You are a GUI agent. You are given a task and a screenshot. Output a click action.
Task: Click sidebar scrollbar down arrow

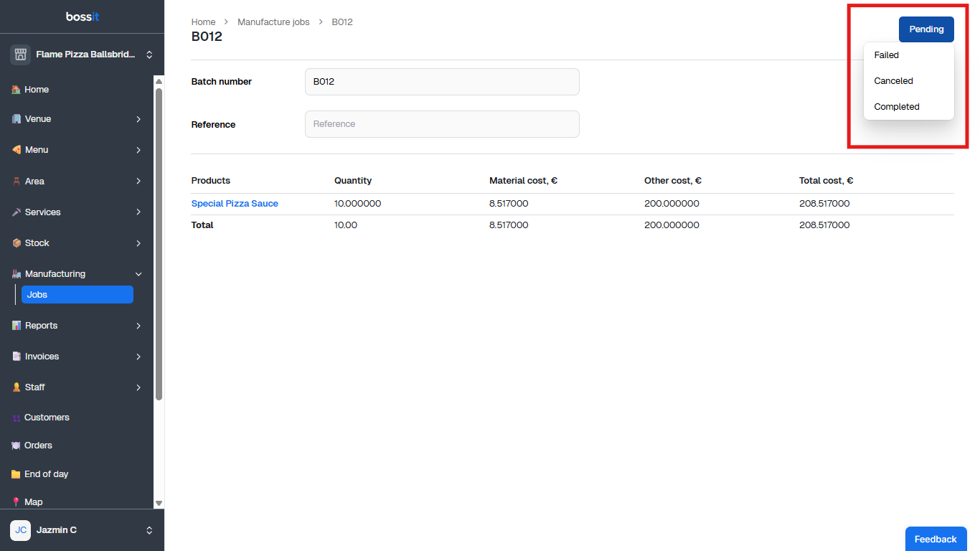(159, 504)
